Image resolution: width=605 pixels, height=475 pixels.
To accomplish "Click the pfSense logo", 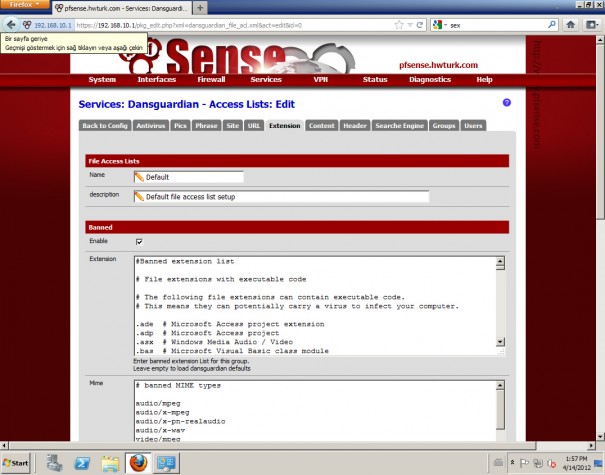I will [235, 56].
